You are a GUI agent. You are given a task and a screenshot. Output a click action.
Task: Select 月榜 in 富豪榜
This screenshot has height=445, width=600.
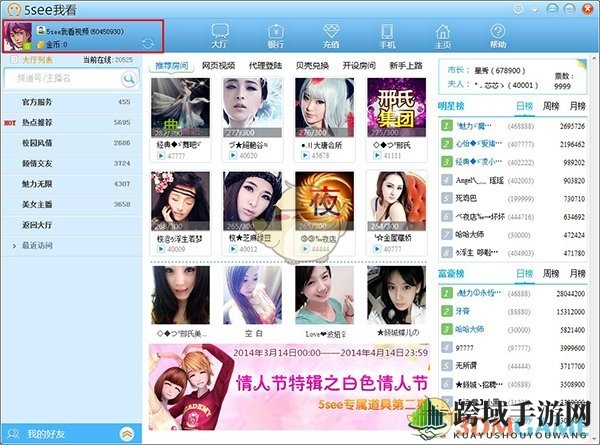pos(577,274)
